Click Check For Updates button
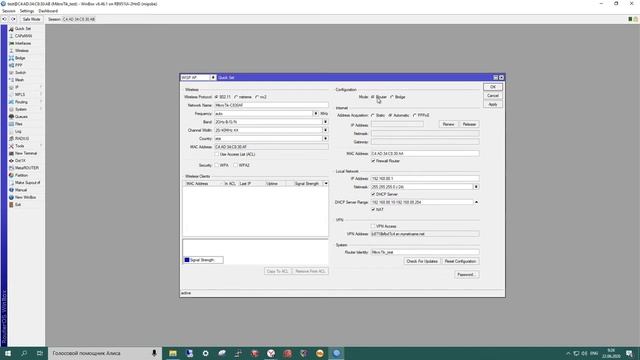The width and height of the screenshot is (640, 360). (x=422, y=261)
